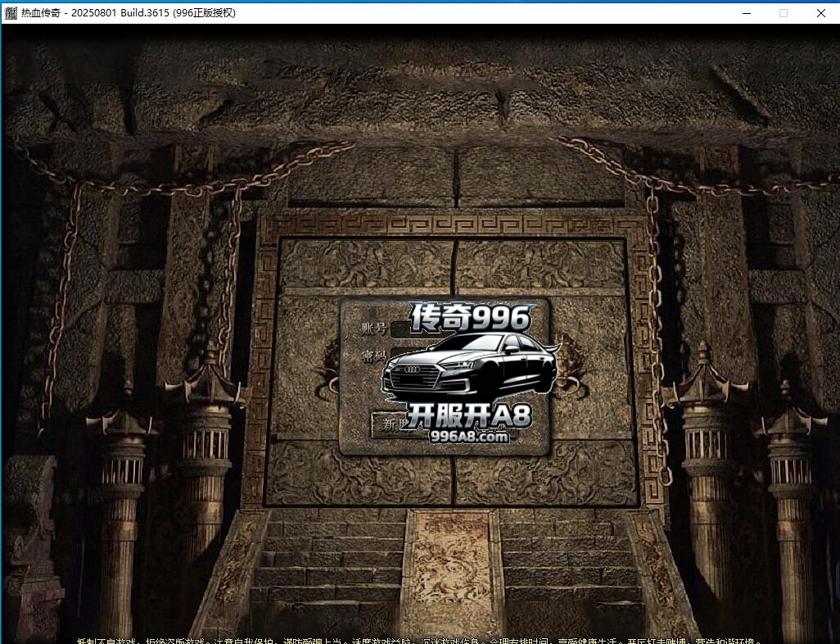This screenshot has width=840, height=644.
Task: Click the black Audi car image
Action: click(x=469, y=367)
